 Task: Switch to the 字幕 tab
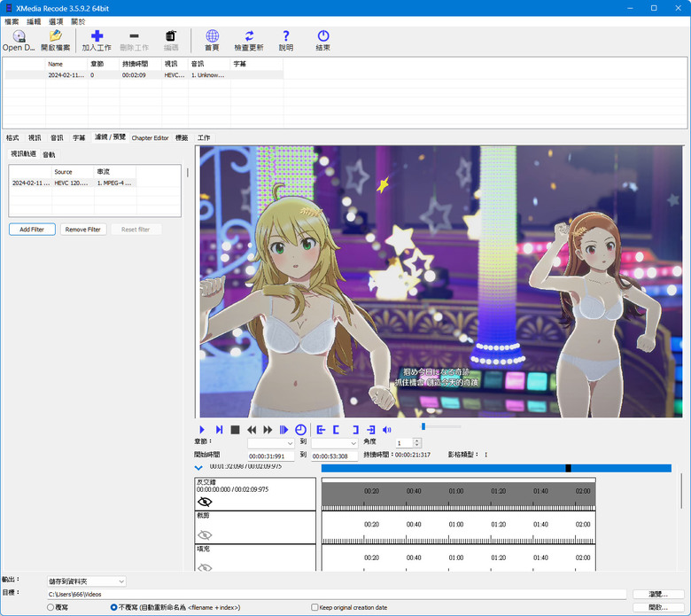79,138
